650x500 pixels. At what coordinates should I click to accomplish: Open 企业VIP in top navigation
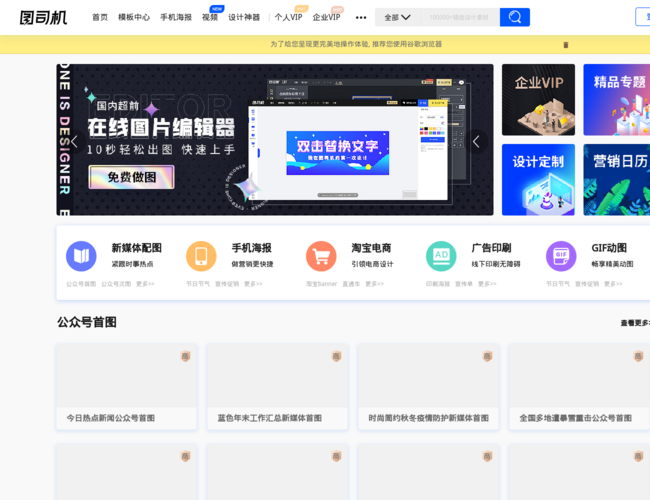[326, 17]
